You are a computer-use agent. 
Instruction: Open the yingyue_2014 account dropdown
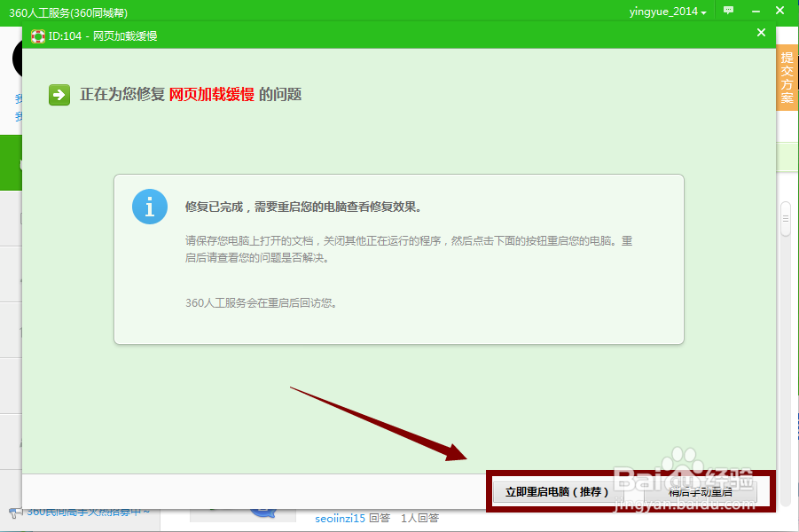(668, 12)
